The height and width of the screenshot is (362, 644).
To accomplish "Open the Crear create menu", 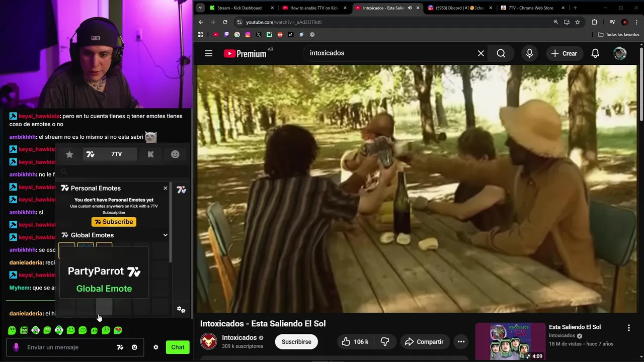I will click(564, 53).
